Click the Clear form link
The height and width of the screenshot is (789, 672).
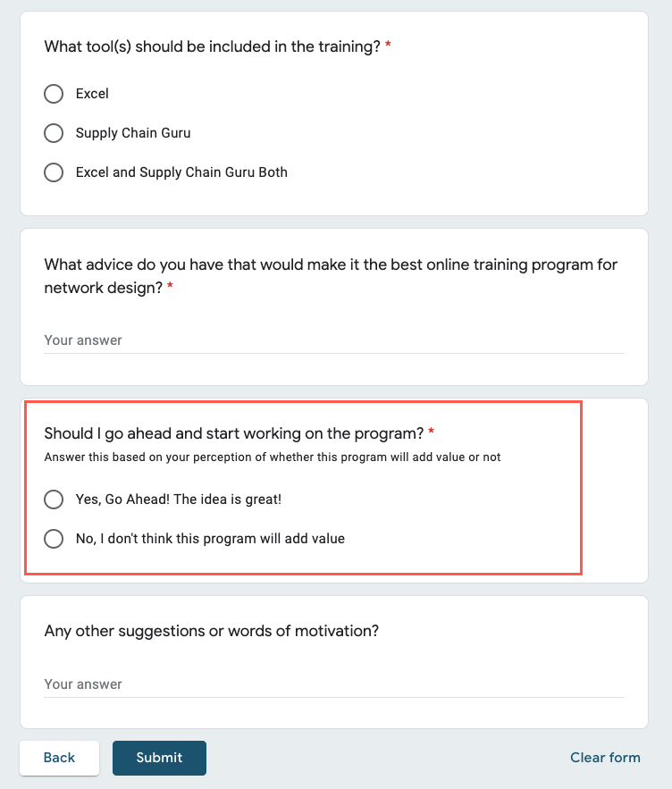click(605, 758)
